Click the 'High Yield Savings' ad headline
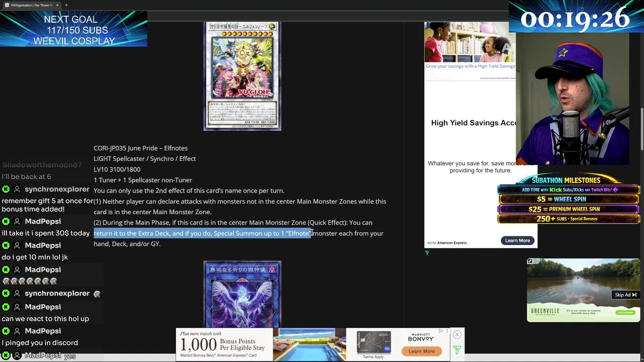 click(473, 123)
